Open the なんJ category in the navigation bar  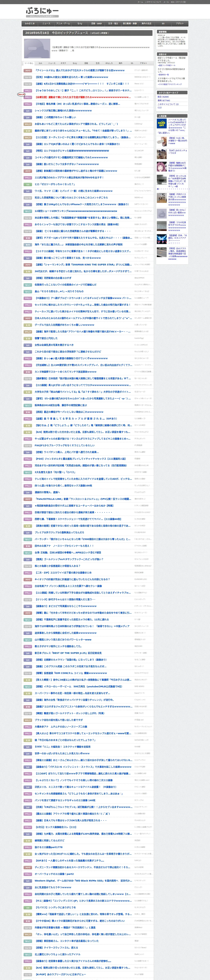[80, 24]
